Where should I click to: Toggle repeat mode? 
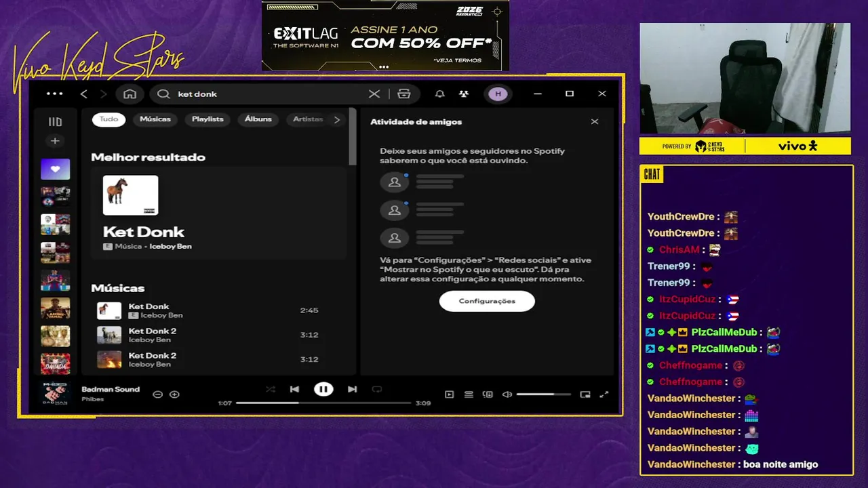(x=377, y=389)
